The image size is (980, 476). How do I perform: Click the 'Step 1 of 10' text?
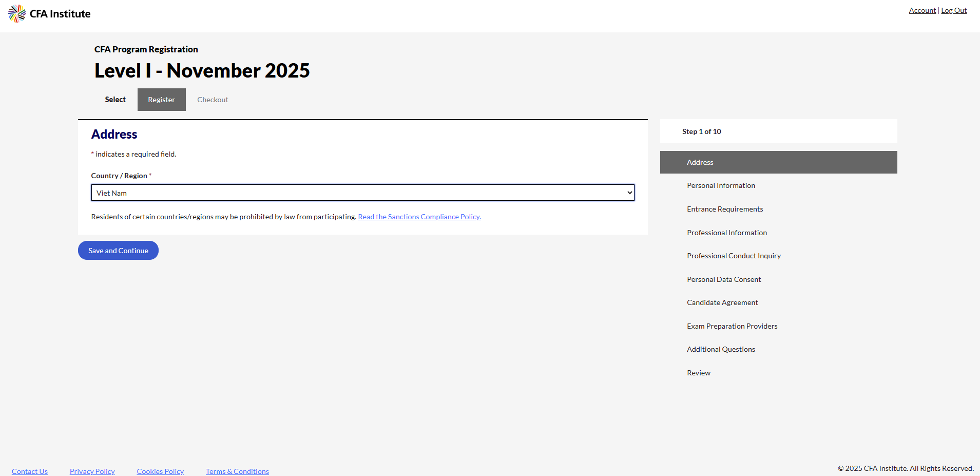click(701, 131)
